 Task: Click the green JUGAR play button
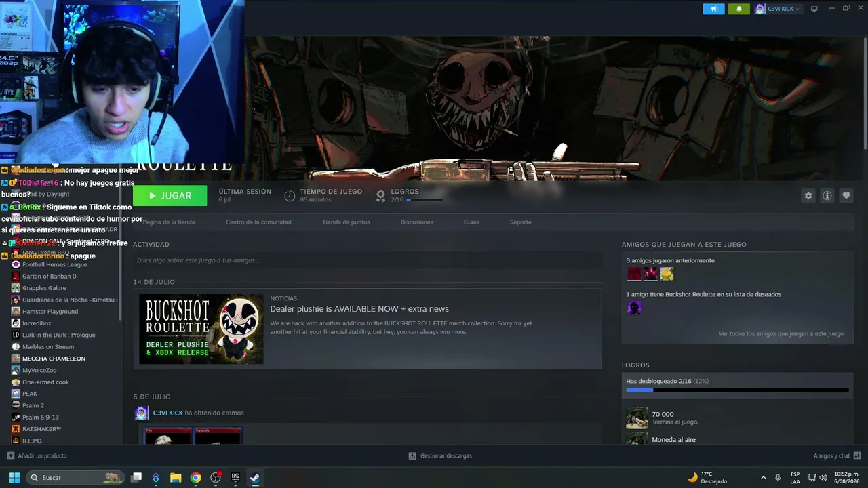(170, 196)
